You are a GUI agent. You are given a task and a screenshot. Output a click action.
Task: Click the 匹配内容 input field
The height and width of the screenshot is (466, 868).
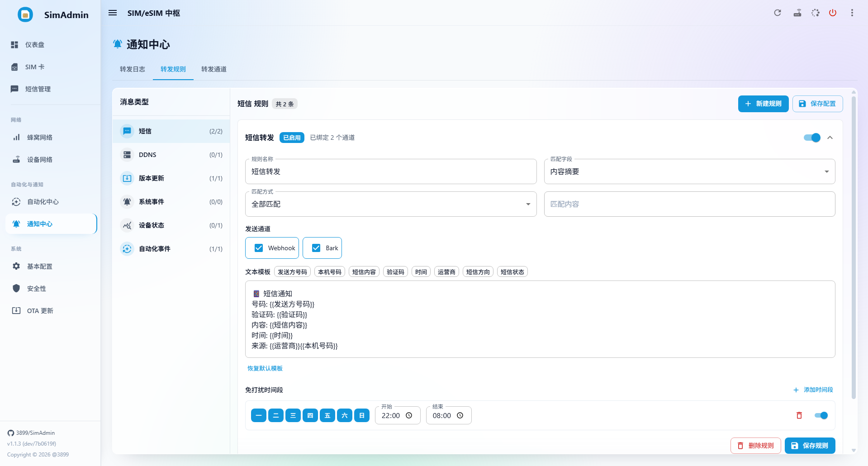point(689,204)
